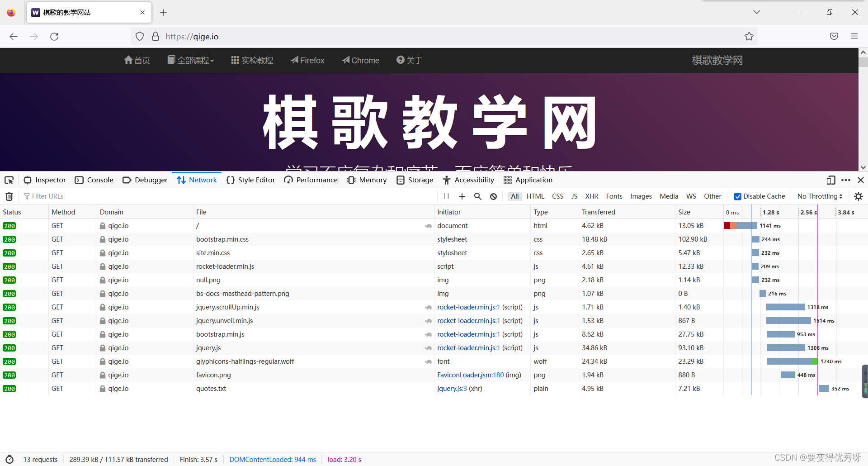Open Firefox application hamburger menu
The height and width of the screenshot is (466, 868).
(854, 37)
